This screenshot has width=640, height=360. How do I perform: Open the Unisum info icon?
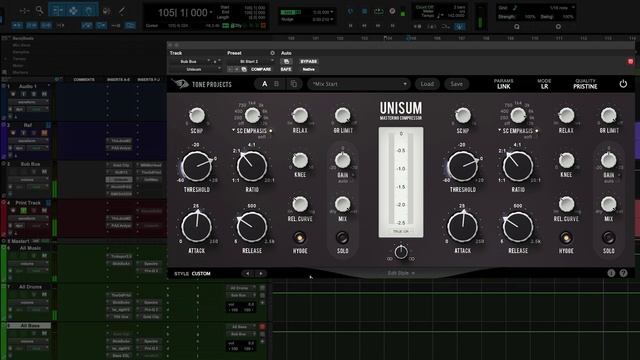click(611, 273)
